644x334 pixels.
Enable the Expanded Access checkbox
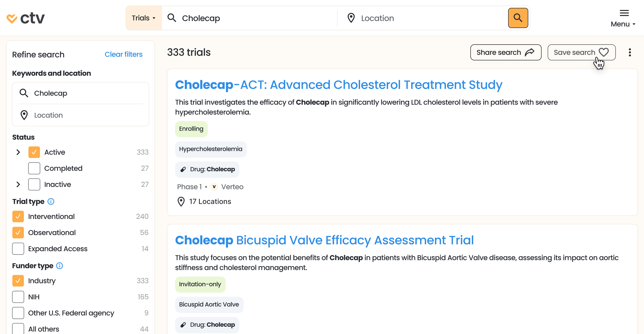pos(18,249)
